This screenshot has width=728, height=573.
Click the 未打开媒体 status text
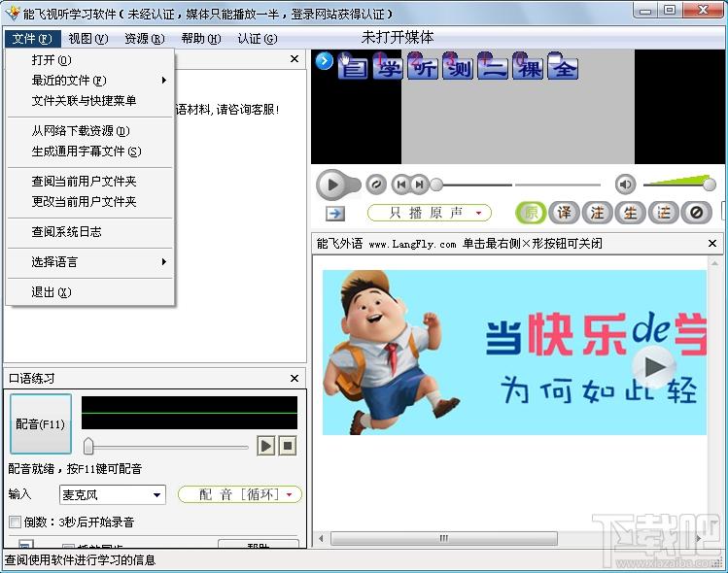pos(398,37)
